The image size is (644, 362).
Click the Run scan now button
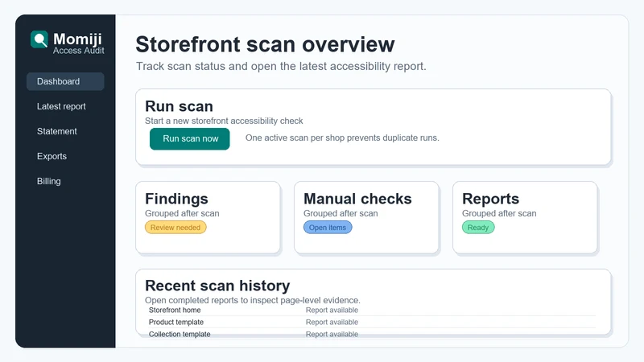coord(190,138)
